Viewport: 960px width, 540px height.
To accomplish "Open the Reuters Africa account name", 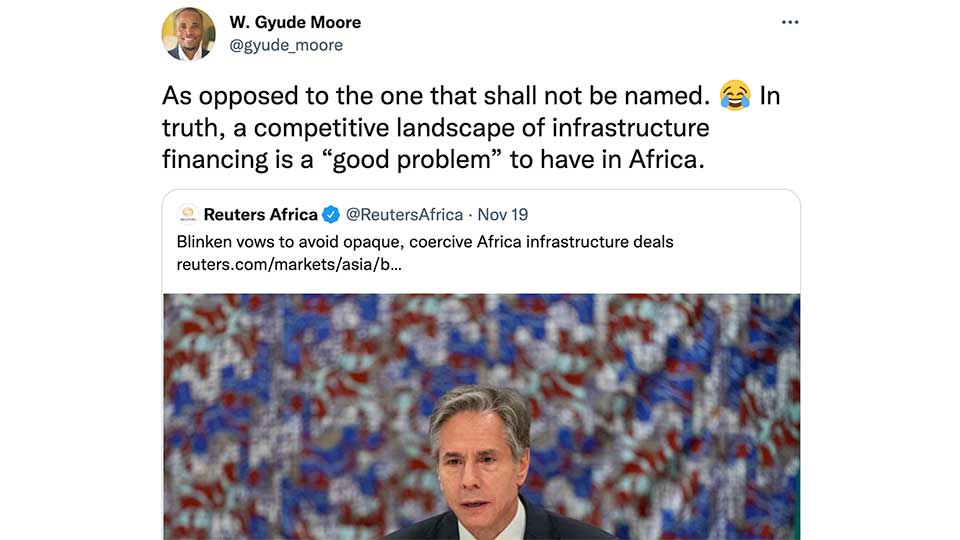I will tap(260, 214).
